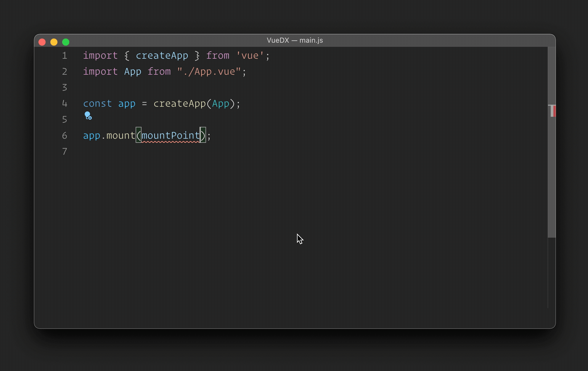Click the highlighted opening parenthesis after mount
The width and height of the screenshot is (588, 371).
coord(139,136)
